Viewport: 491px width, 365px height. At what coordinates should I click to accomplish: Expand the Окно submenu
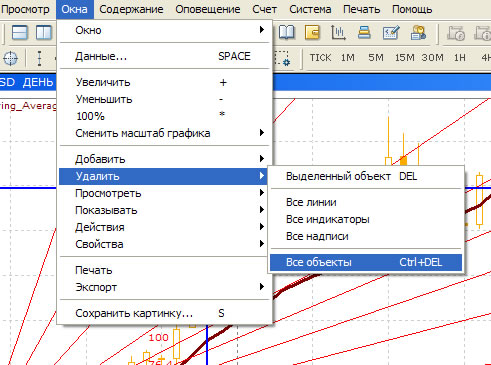click(164, 30)
